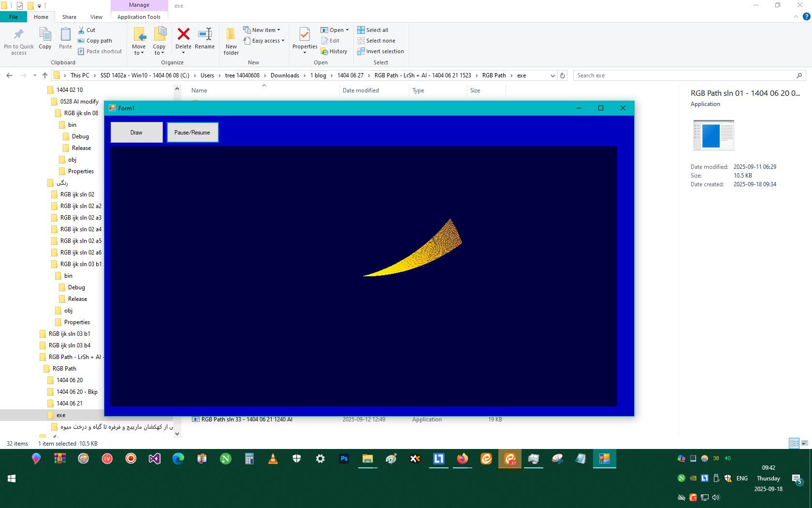Switch to large icons view in status bar
The width and height of the screenshot is (812, 508).
click(804, 443)
